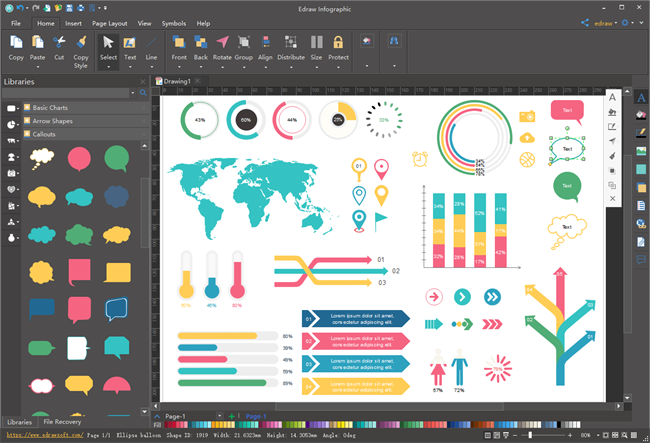Open the Comment bubble panel in the right sidebar
Viewport: 650px width, 443px height.
[x=641, y=260]
